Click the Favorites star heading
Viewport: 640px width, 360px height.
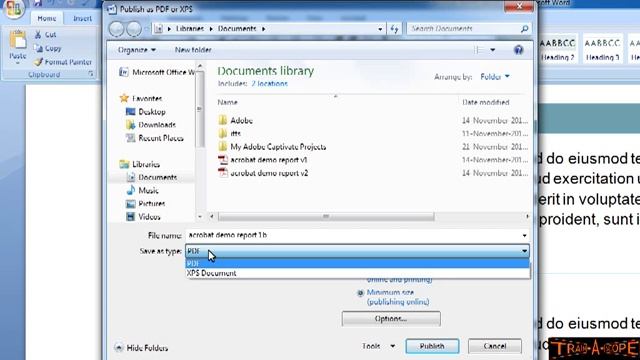[141, 98]
